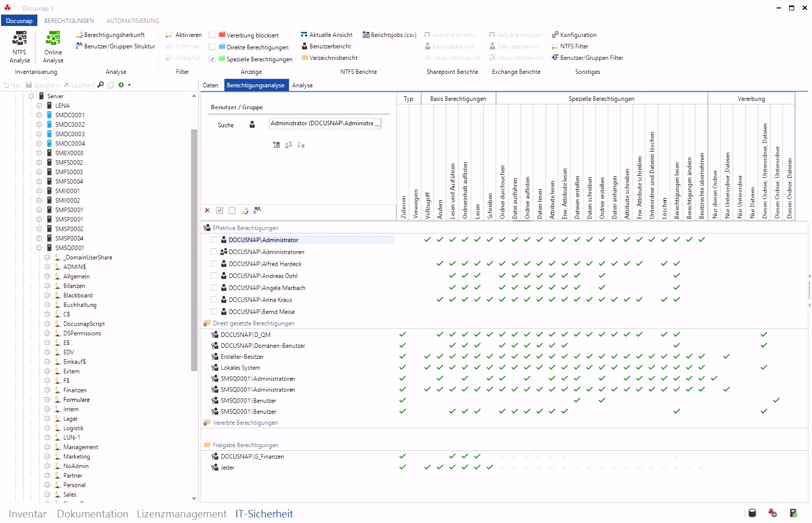The image size is (812, 523).
Task: Check the DOCUSNAP\Administrator row checkbox
Action: pos(214,240)
